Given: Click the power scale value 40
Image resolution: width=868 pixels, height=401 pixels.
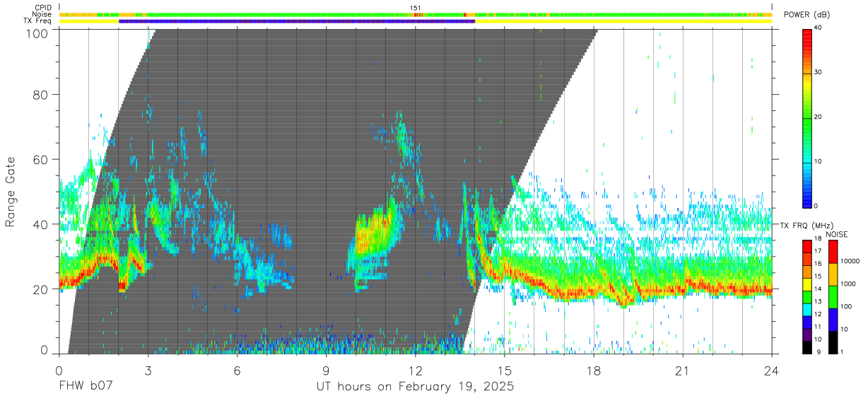Looking at the screenshot, I should [819, 28].
